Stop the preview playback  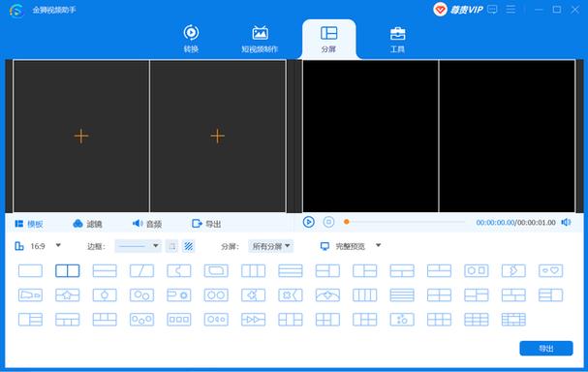pyautogui.click(x=328, y=222)
